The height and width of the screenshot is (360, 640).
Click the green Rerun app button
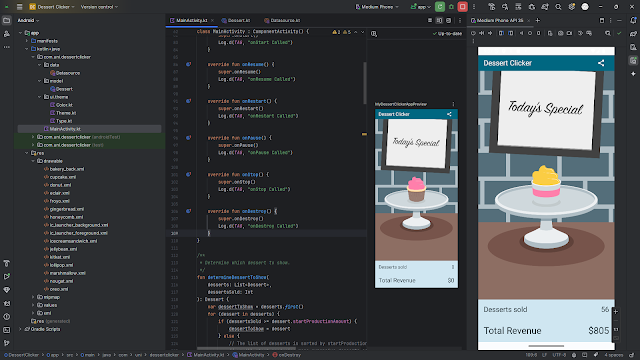pyautogui.click(x=440, y=7)
